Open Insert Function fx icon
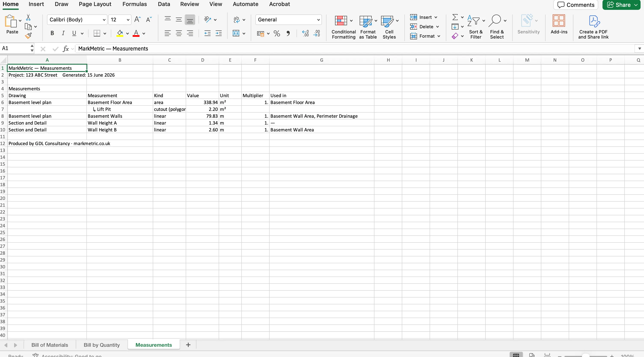644x357 pixels. coord(66,49)
